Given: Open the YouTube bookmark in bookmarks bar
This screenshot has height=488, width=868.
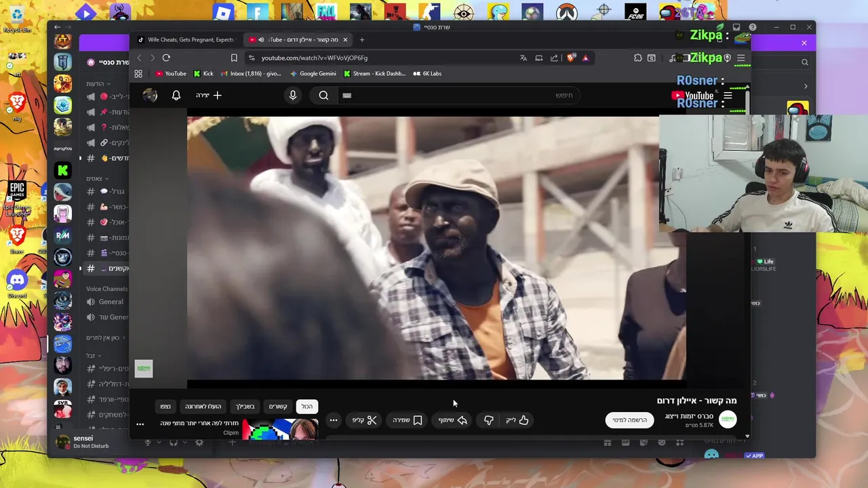Looking at the screenshot, I should click(171, 73).
